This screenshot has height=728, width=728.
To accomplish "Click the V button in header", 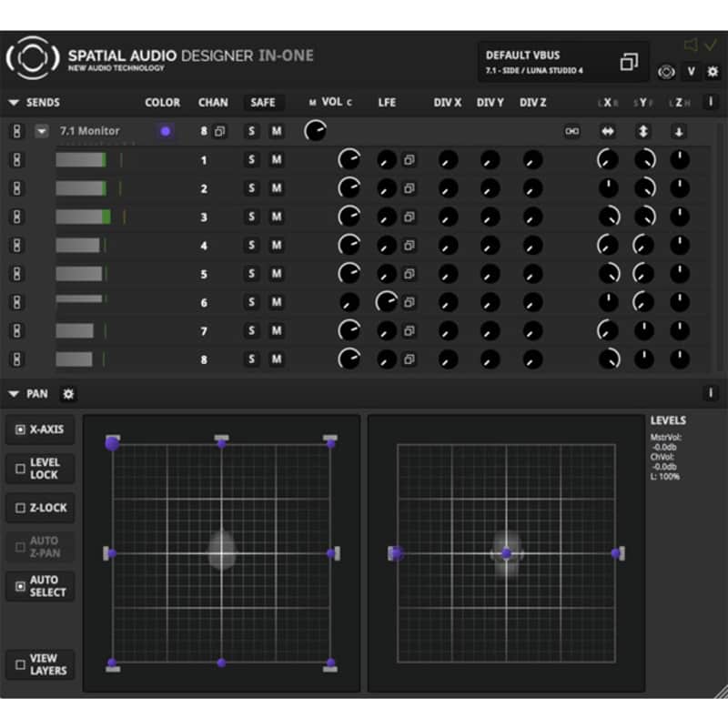I will coord(692,72).
